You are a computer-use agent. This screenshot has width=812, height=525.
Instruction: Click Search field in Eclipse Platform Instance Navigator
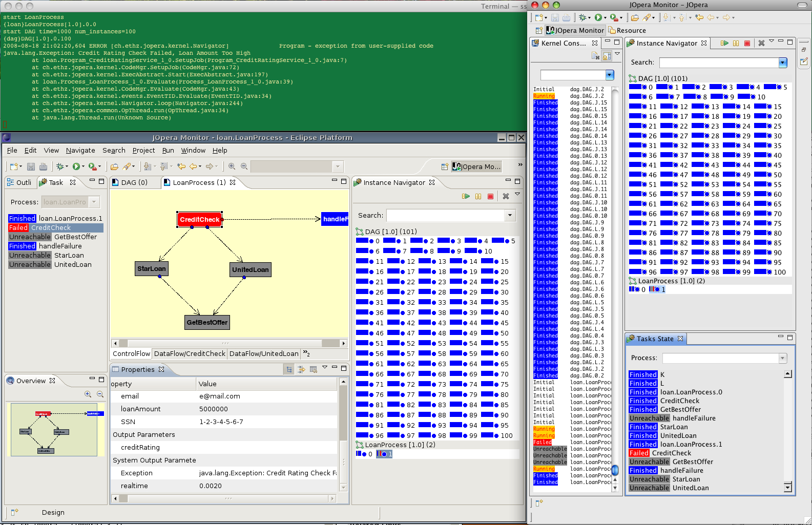pyautogui.click(x=445, y=216)
